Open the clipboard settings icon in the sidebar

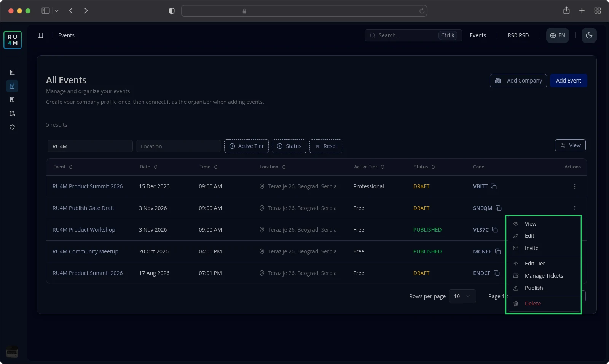12,113
